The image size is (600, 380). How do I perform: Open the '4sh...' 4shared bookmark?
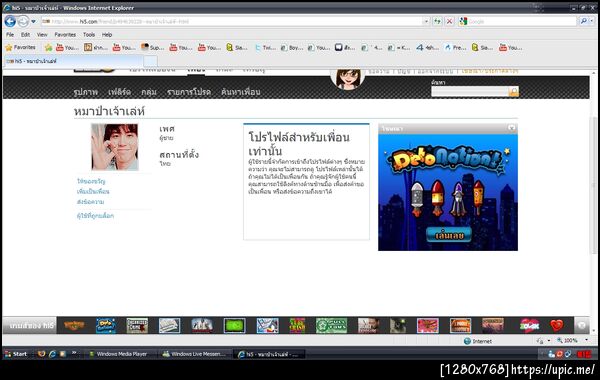[x=427, y=47]
